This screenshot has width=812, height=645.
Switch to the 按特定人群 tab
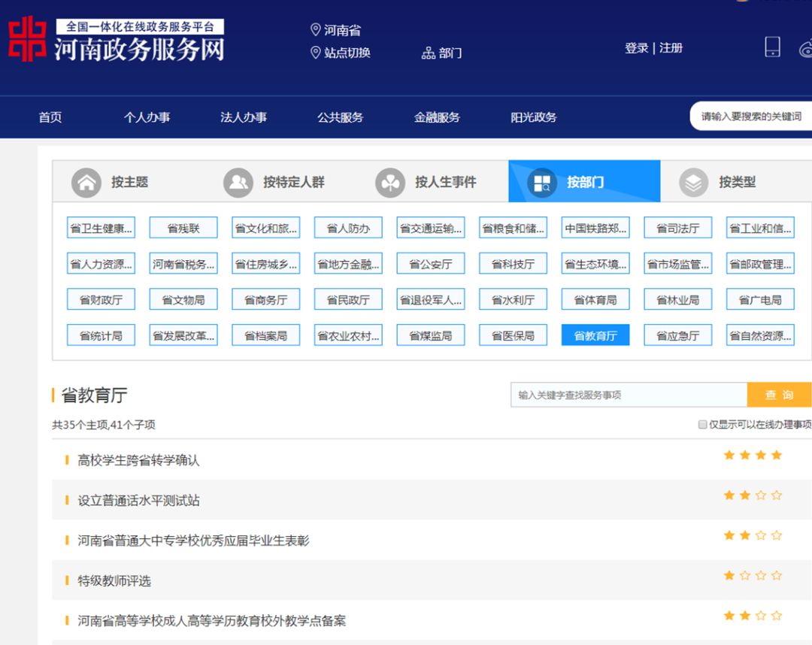tap(280, 181)
